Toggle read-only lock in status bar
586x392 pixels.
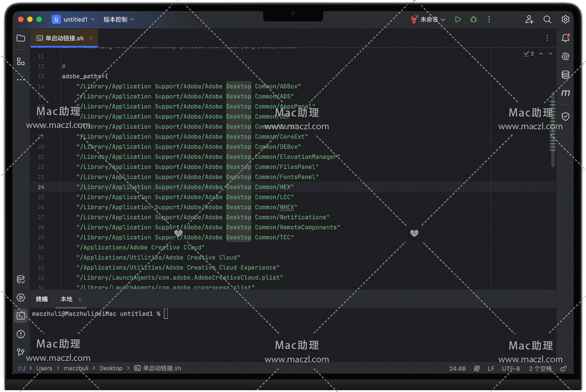tap(564, 369)
